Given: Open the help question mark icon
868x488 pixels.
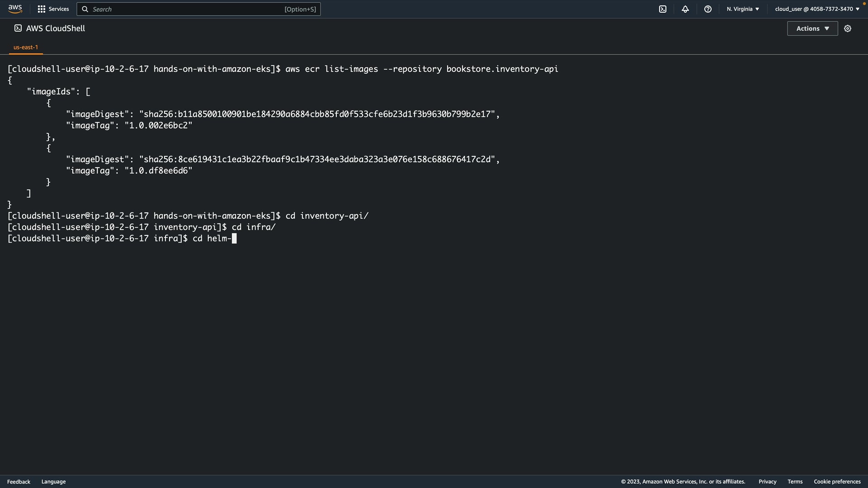Looking at the screenshot, I should click(708, 9).
